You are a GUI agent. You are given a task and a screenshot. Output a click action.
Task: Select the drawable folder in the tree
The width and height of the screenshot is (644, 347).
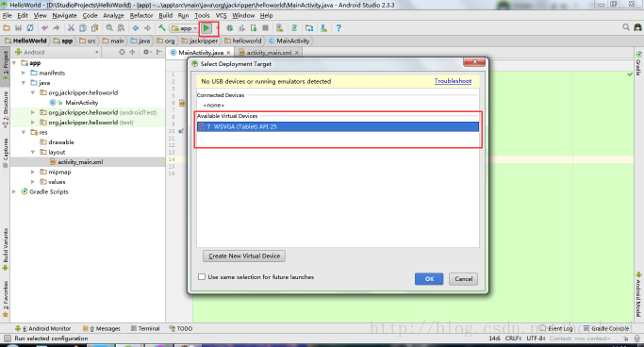(61, 142)
